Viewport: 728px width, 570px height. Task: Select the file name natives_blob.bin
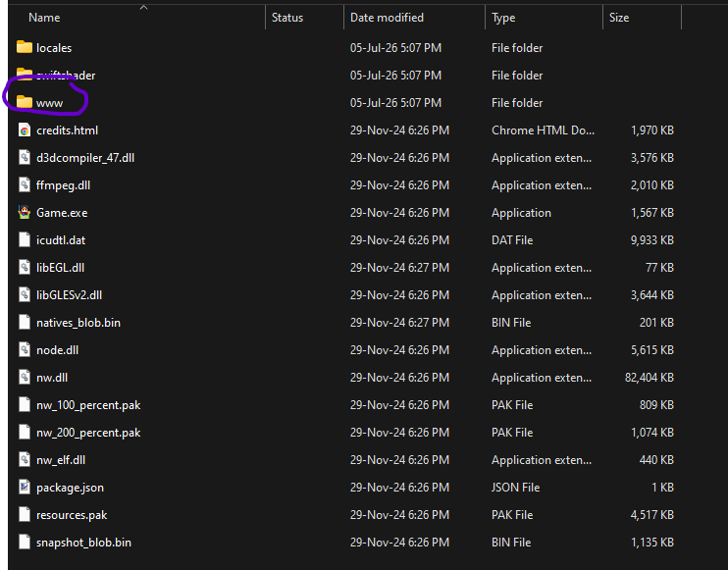[78, 323]
